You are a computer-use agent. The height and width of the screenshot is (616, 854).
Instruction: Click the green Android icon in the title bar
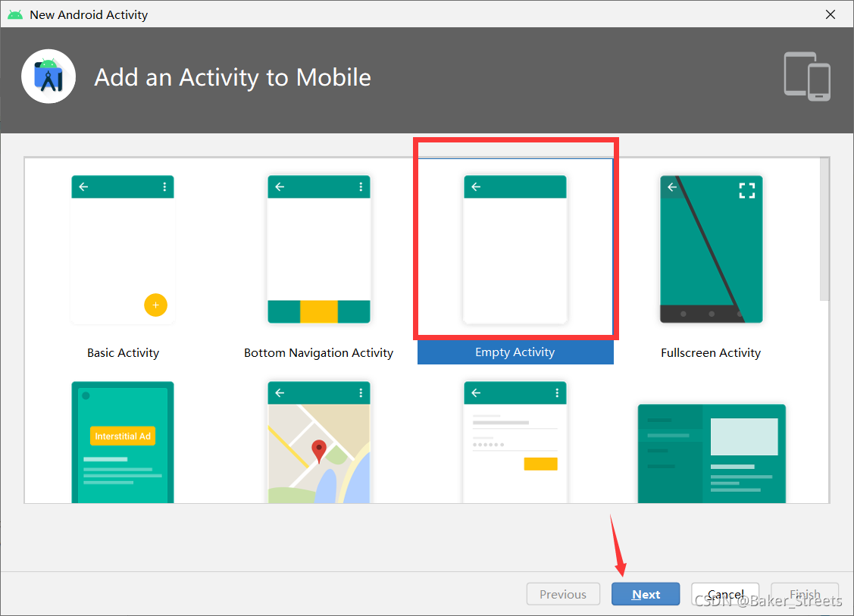tap(16, 14)
